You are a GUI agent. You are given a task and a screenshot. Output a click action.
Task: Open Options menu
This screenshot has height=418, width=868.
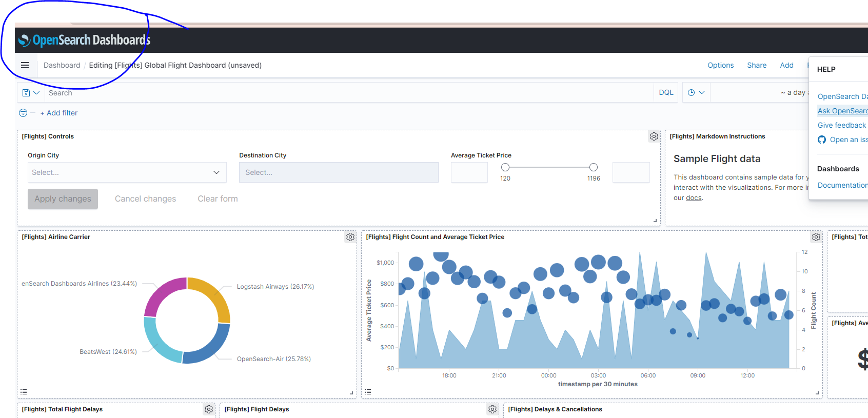click(x=720, y=65)
